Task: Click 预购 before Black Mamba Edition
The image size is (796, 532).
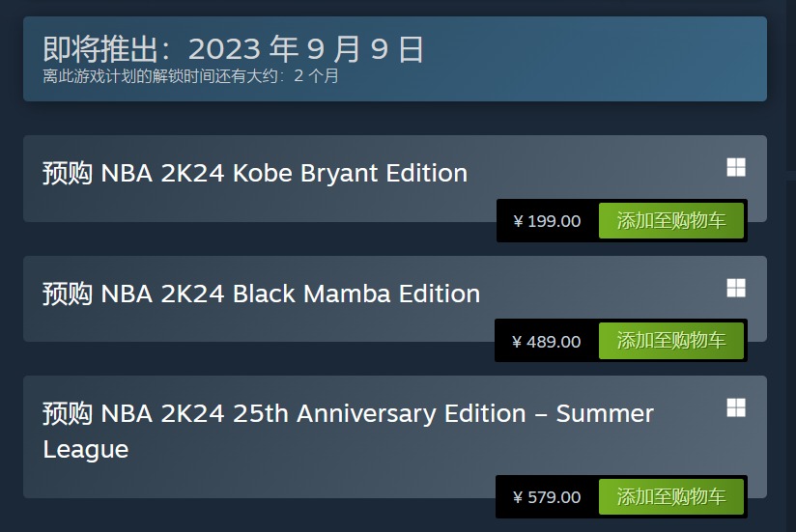Action: (68, 294)
